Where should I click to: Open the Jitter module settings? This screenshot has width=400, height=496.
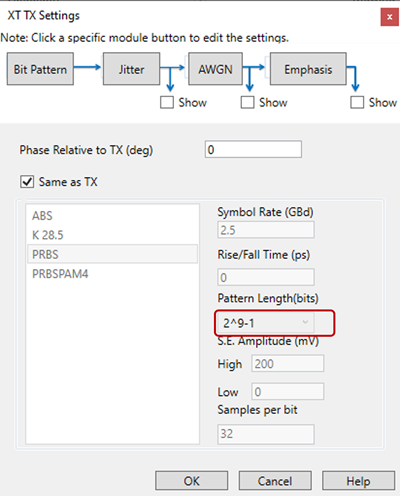click(x=131, y=69)
